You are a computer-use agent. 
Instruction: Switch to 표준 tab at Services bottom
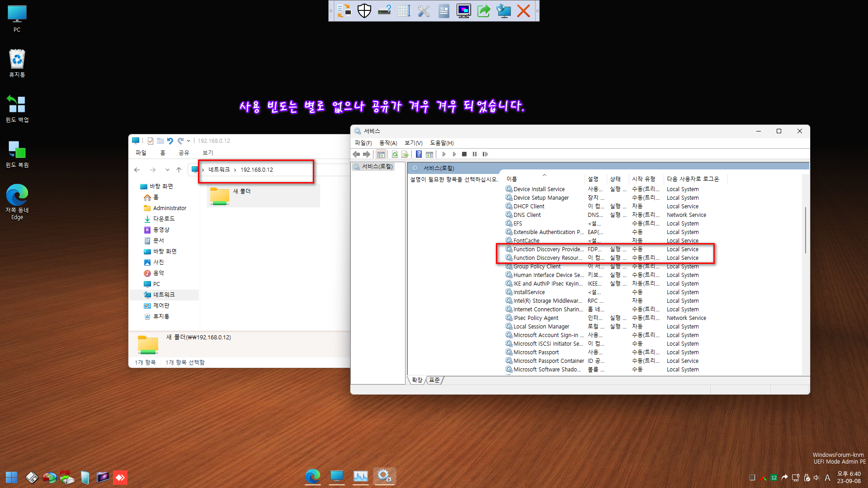pyautogui.click(x=434, y=380)
